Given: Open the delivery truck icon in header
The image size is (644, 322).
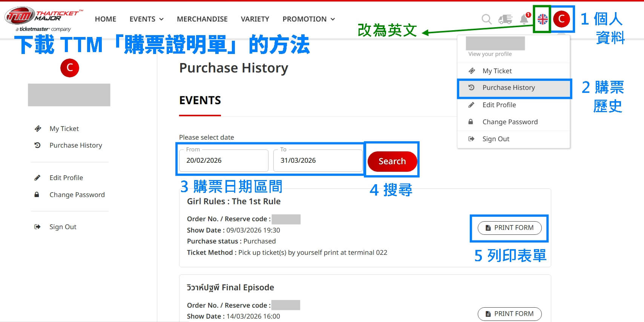Looking at the screenshot, I should pos(505,19).
